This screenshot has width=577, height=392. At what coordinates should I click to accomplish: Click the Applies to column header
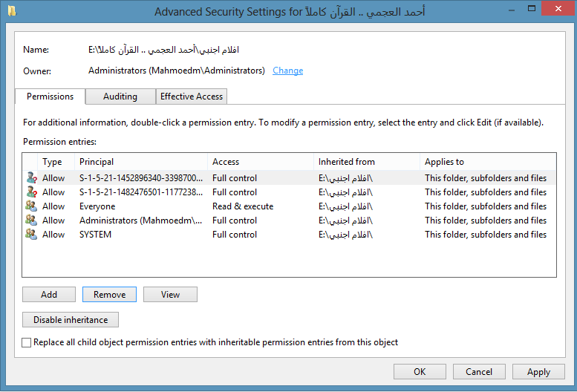tap(488, 162)
